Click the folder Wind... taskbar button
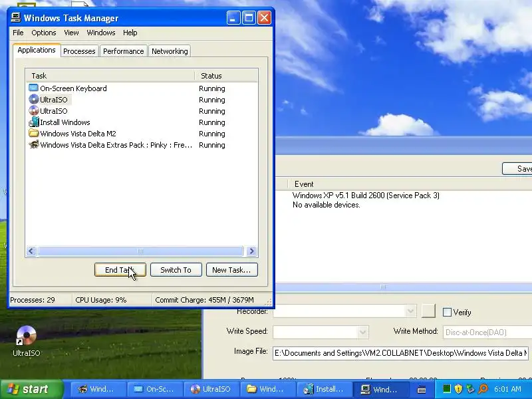This screenshot has width=532, height=399. [267, 389]
